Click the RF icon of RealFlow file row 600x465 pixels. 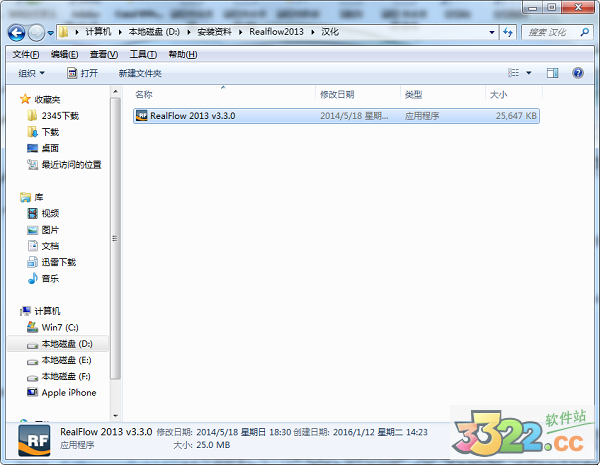[142, 116]
